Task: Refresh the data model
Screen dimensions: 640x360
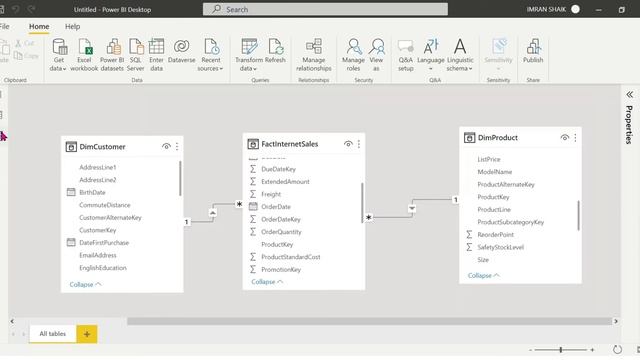Action: tap(275, 51)
